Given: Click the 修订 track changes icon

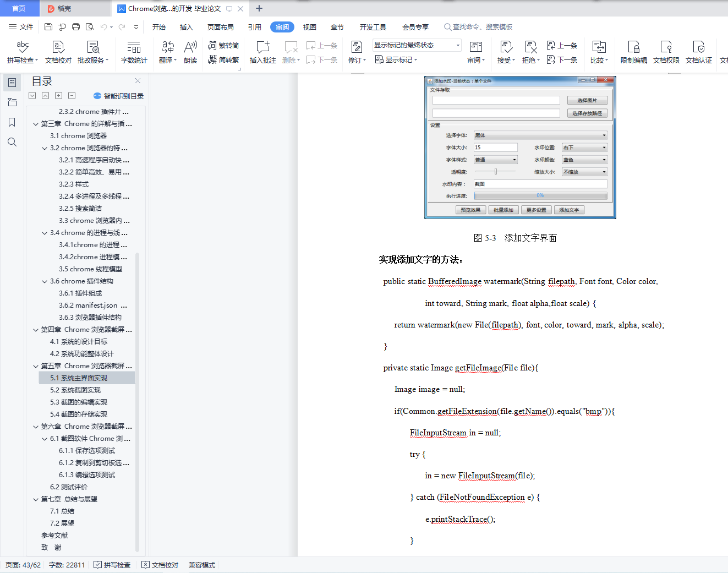Looking at the screenshot, I should [357, 47].
